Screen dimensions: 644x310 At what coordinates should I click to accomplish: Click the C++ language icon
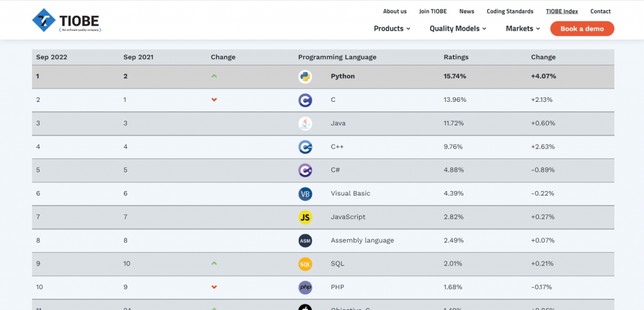pos(305,147)
